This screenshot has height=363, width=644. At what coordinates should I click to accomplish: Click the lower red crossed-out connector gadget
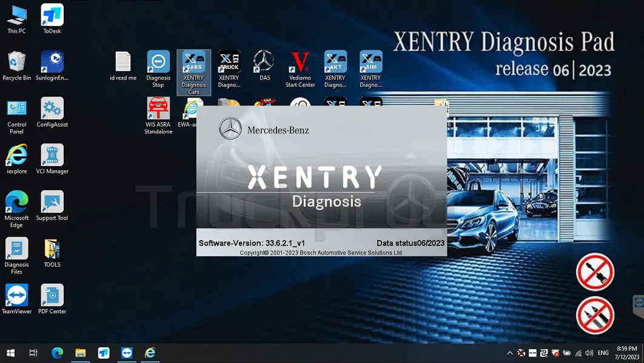click(x=595, y=315)
